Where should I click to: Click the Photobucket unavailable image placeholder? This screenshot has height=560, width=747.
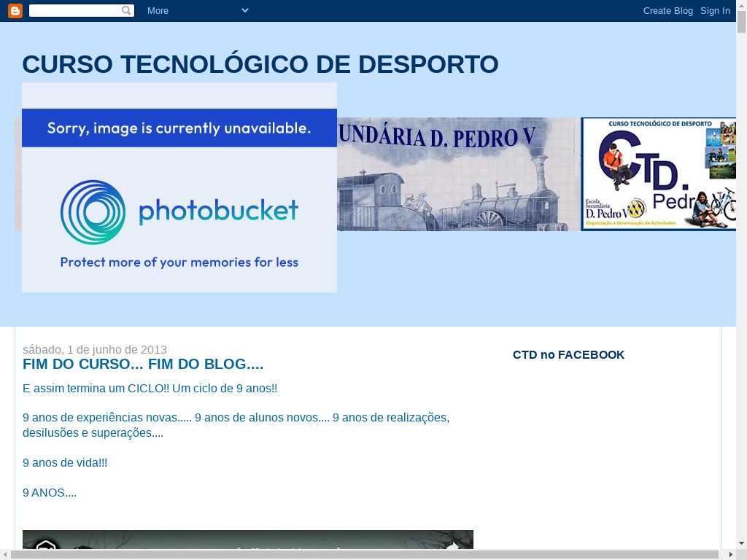click(x=179, y=187)
